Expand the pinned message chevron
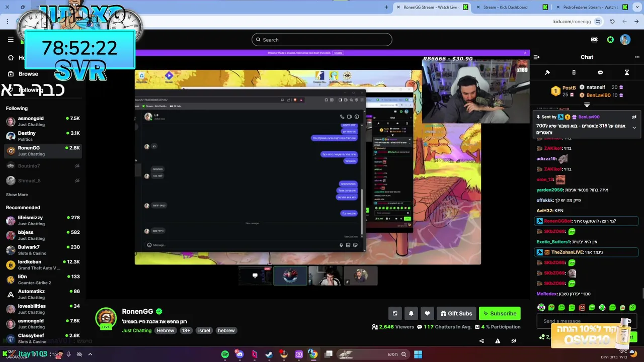Viewport: 644px width, 362px height. (634, 128)
